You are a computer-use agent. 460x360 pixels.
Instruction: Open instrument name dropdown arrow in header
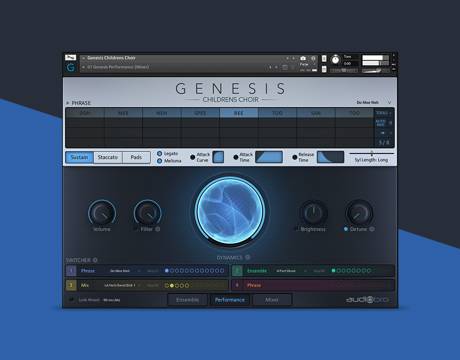point(83,58)
